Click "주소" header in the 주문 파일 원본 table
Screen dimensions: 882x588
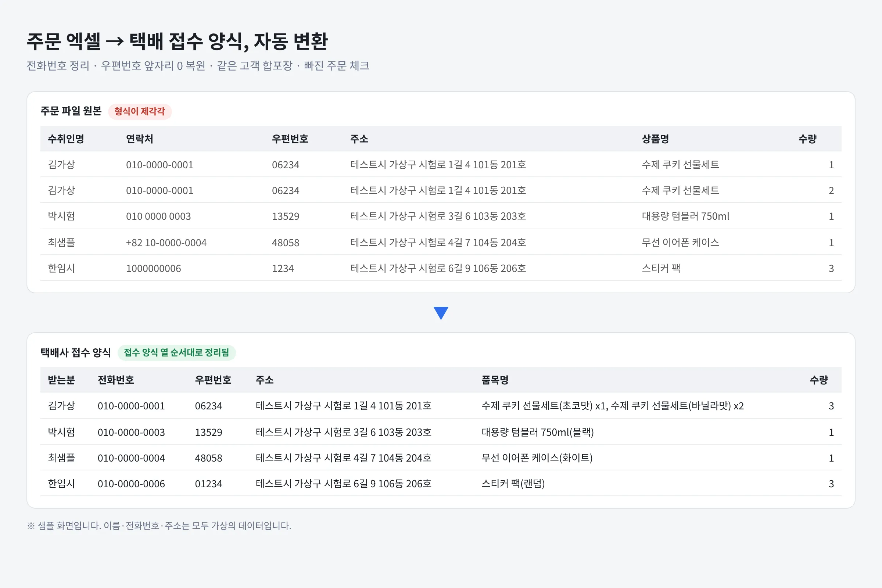359,139
